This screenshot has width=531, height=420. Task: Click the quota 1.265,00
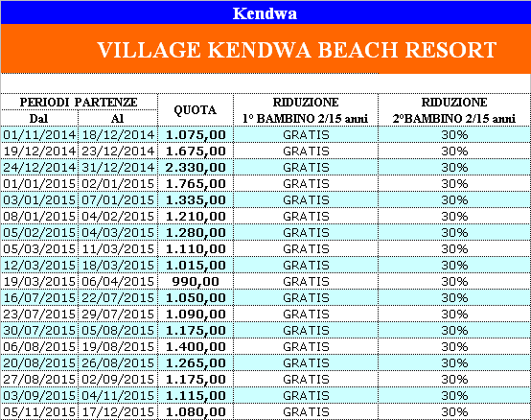coord(196,363)
